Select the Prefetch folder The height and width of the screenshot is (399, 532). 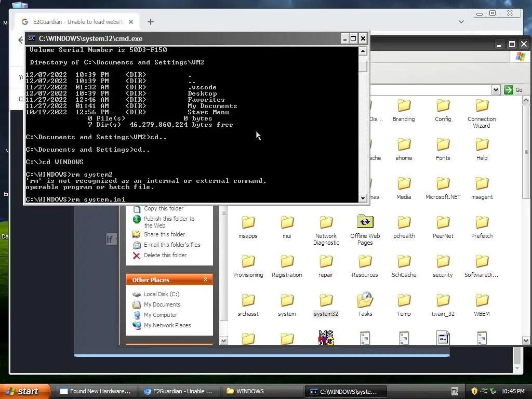point(482,227)
